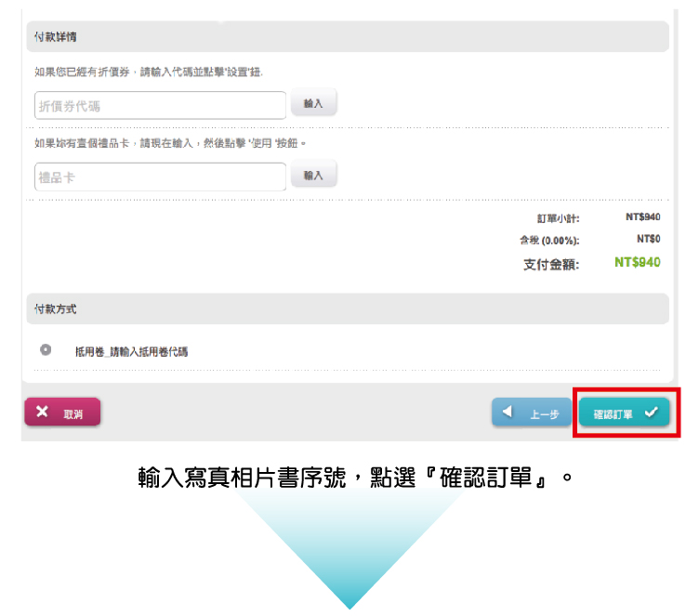The height and width of the screenshot is (616, 699).
Task: Focus the 折價券代碼 coupon code field
Action: tap(160, 105)
